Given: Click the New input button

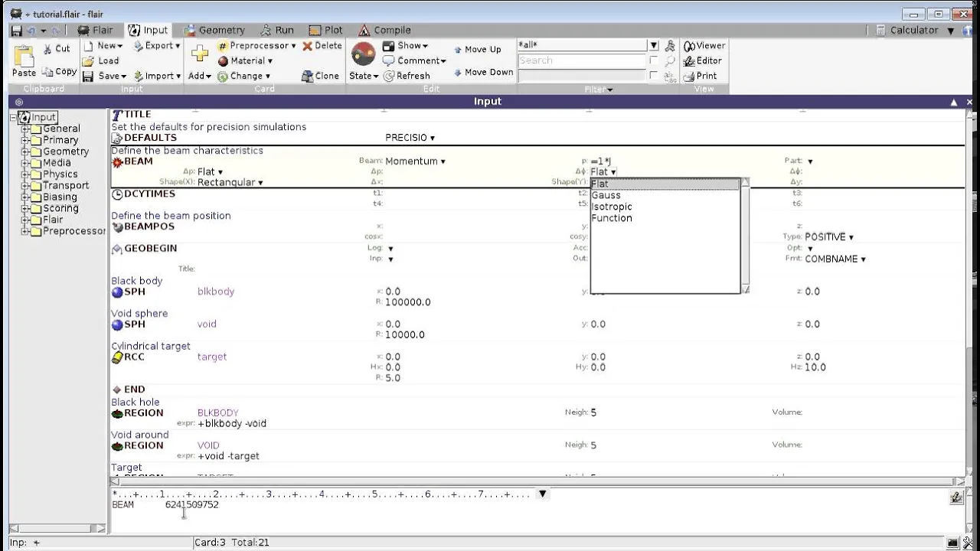Looking at the screenshot, I should pos(101,46).
